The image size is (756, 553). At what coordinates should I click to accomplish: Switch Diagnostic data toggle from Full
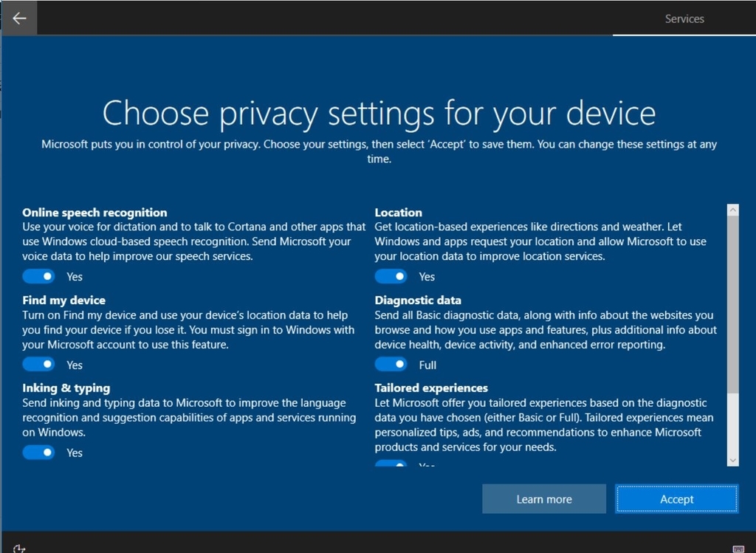click(x=391, y=365)
